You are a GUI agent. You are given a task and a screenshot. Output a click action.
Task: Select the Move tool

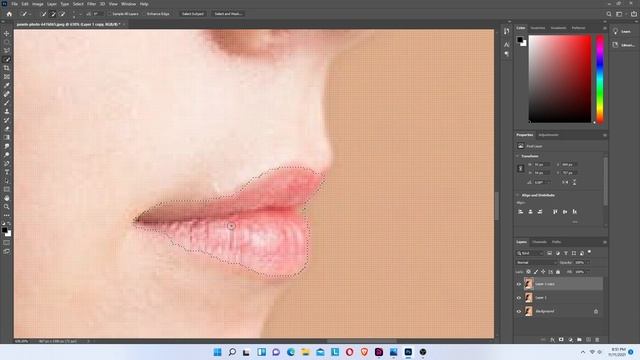[x=7, y=33]
